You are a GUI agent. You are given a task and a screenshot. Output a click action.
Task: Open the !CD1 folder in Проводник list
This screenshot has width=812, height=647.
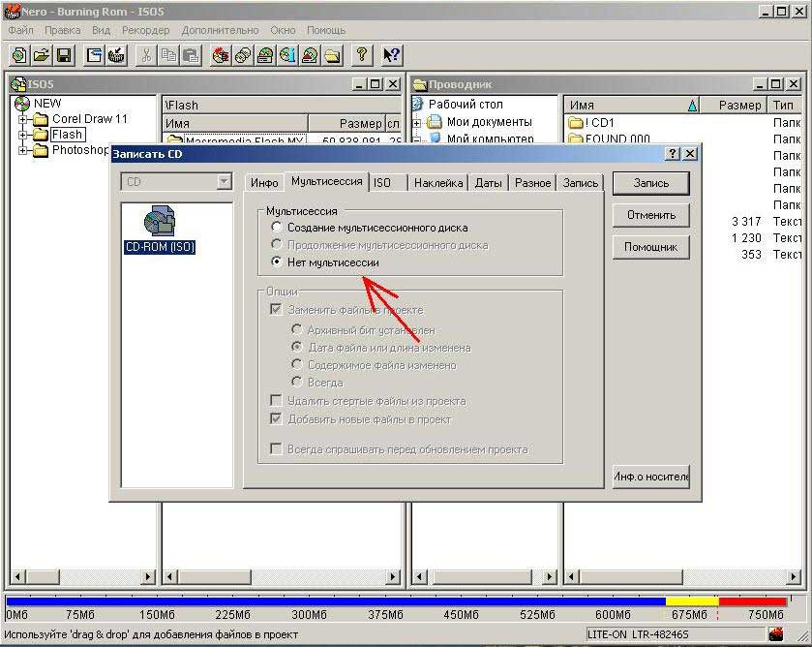point(599,123)
